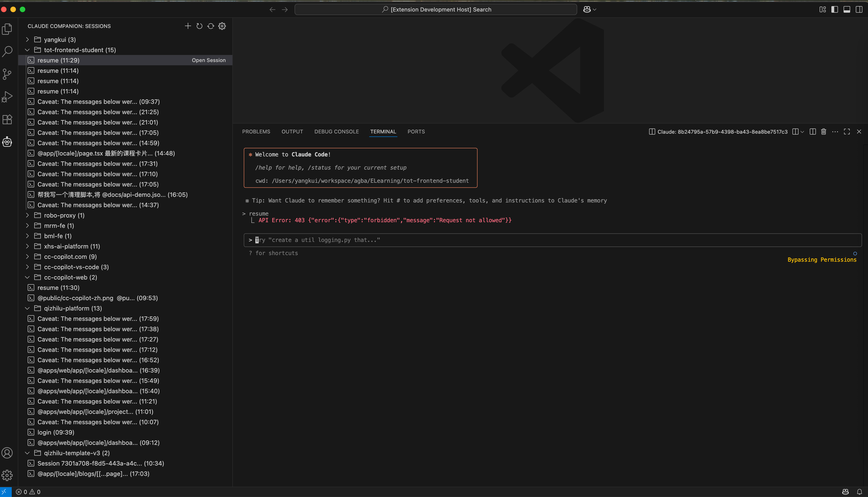Toggle the bottom panel visibility
Viewport: 868px width, 497px height.
pyautogui.click(x=847, y=10)
